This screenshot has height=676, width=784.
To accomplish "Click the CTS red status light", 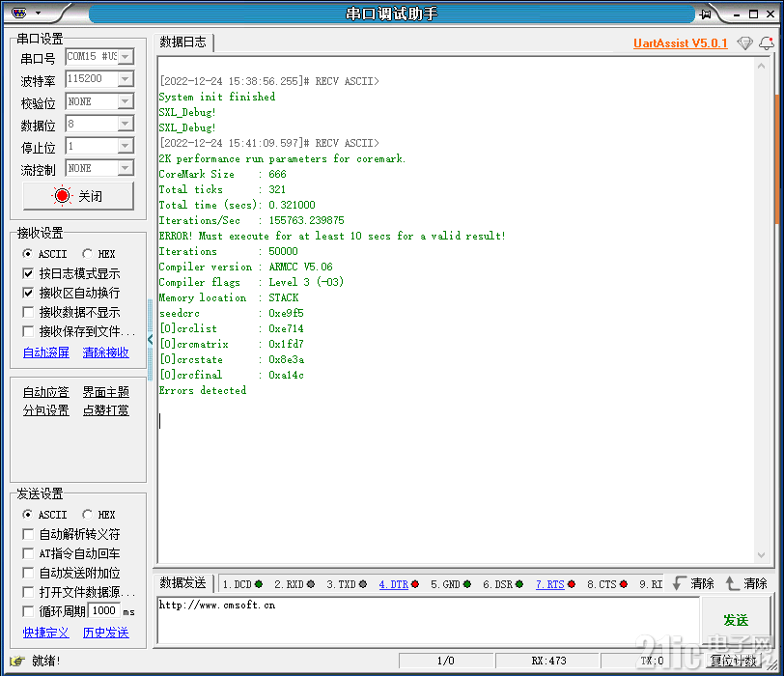I will coord(624,584).
